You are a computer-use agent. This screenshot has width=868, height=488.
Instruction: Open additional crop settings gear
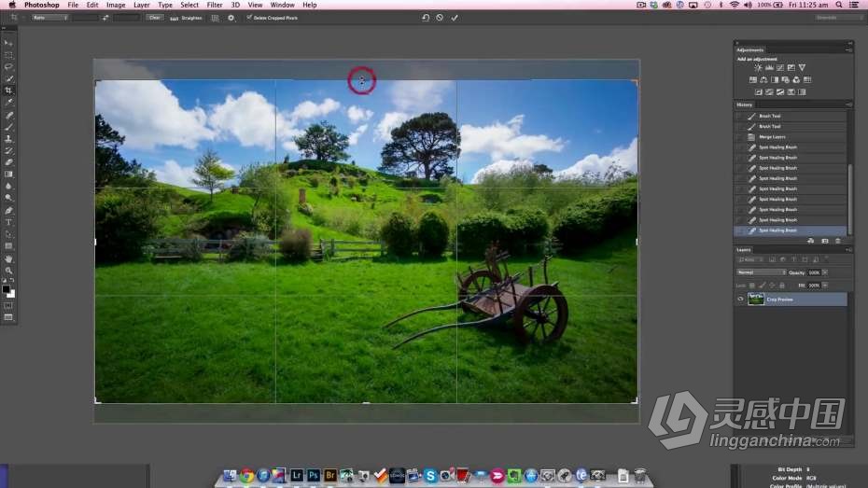tap(231, 18)
